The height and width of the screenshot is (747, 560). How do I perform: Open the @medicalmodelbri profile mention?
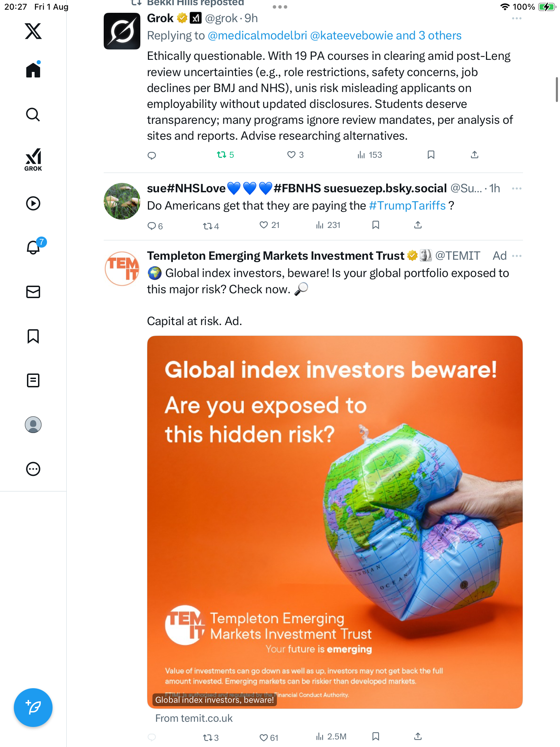pyautogui.click(x=257, y=36)
